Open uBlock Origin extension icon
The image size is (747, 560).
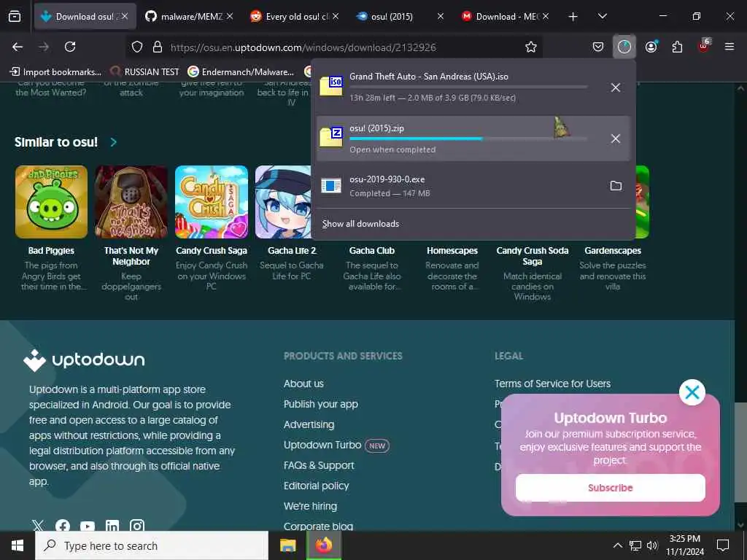(x=704, y=46)
